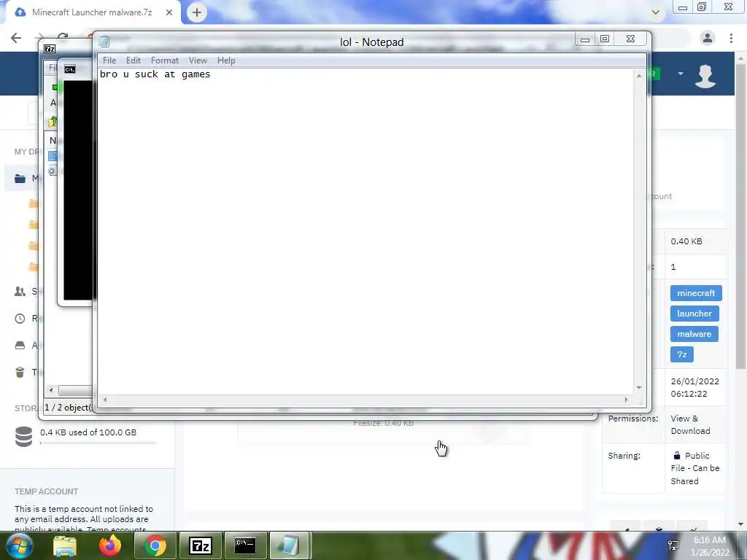
Task: Click the "0.4 KB used of 100.0 GB" text
Action: 88,432
